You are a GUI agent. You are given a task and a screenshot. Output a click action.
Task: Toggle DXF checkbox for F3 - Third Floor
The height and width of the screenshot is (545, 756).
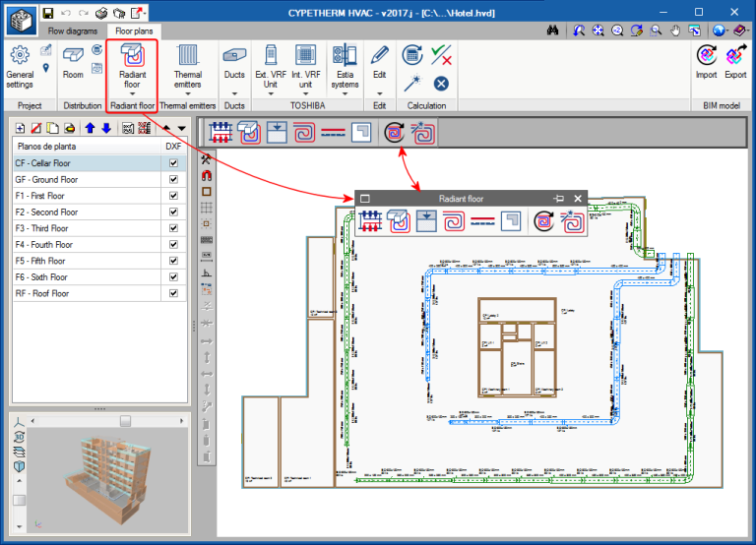pyautogui.click(x=173, y=228)
